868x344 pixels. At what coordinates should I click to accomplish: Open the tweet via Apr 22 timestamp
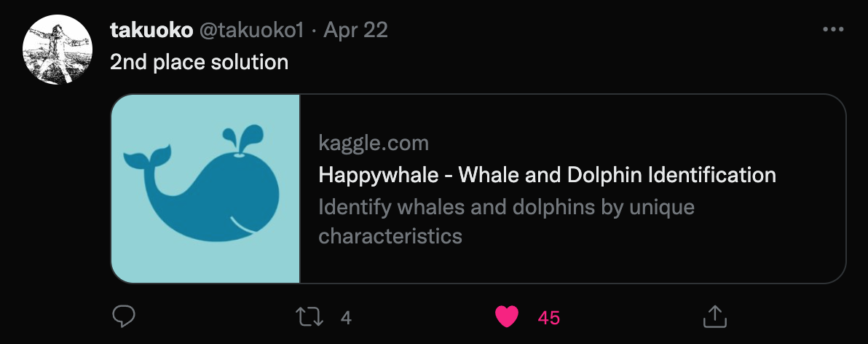tap(355, 30)
